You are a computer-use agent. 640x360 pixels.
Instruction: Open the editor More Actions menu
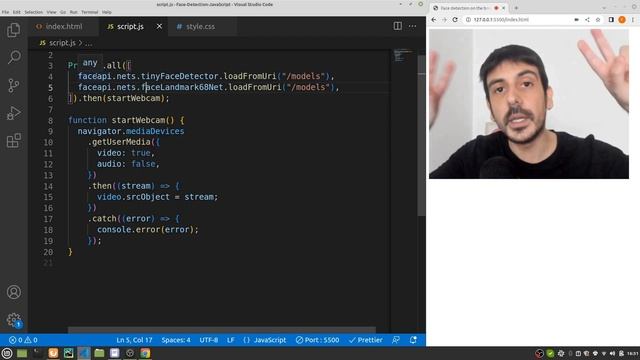click(x=413, y=26)
